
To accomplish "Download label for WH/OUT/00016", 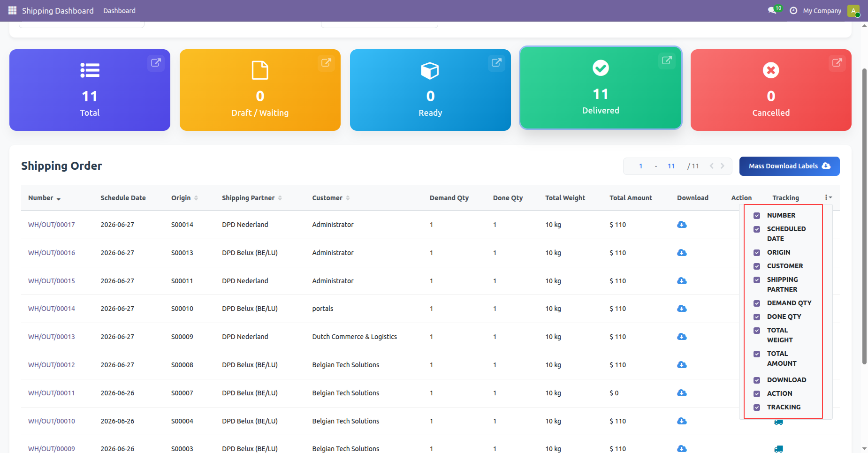I will coord(682,253).
